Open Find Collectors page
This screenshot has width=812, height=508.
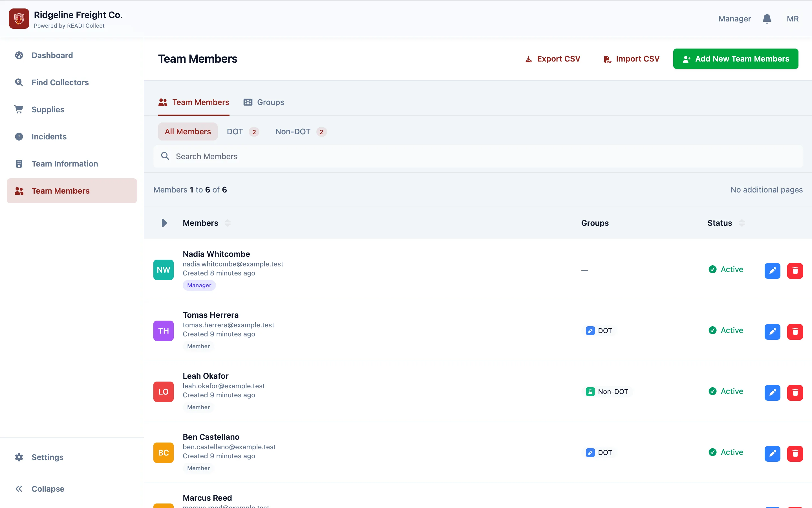(72, 82)
